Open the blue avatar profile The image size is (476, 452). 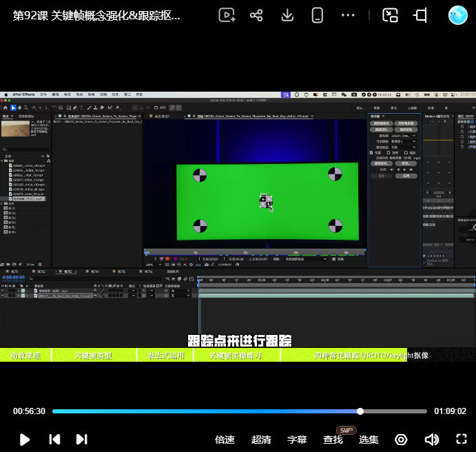click(x=458, y=15)
